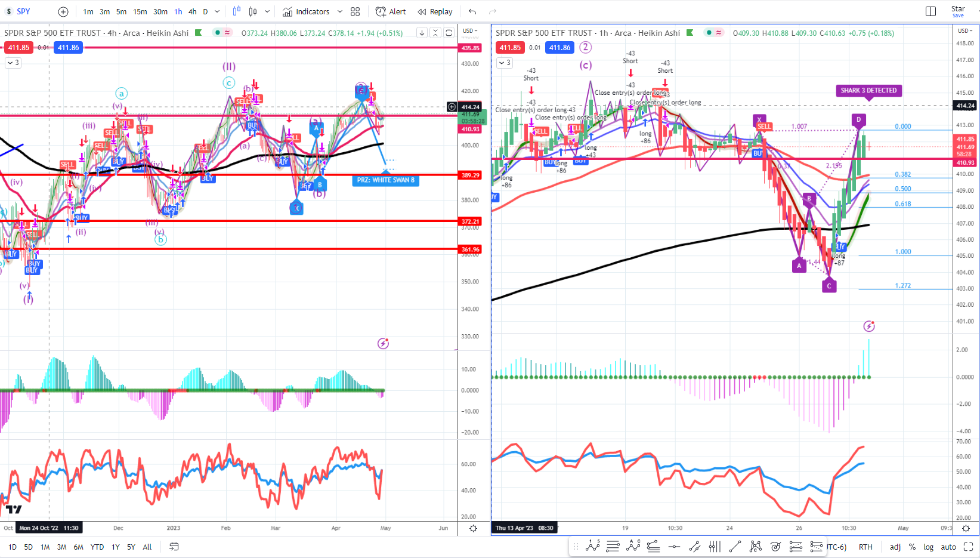This screenshot has width=980, height=558.
Task: Select the horizontal line drawing tool
Action: 674,546
